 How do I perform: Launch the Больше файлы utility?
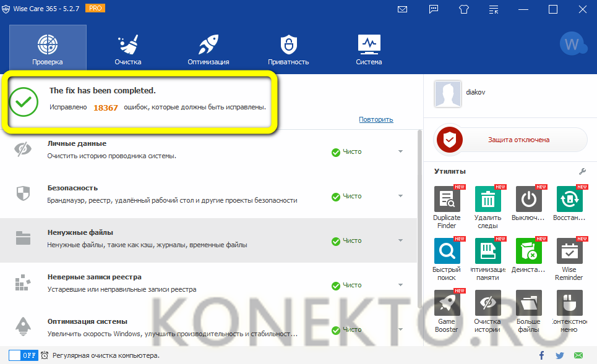coord(528,311)
